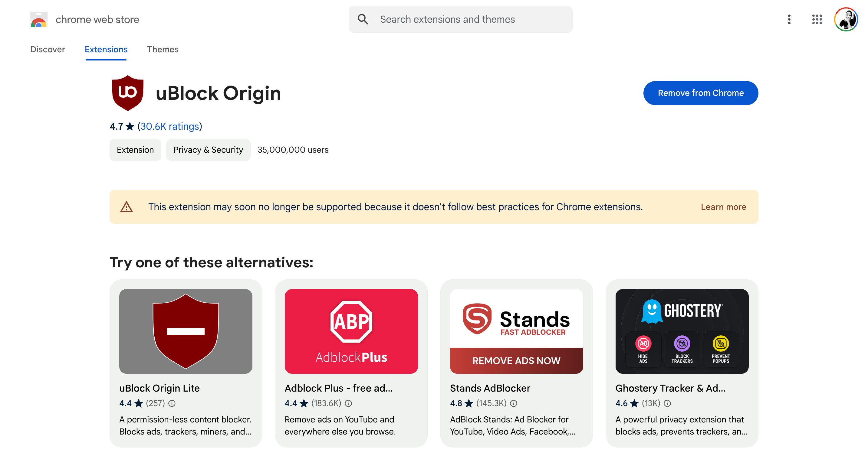Open the Ghostery Tracker thumbnail image
Image resolution: width=868 pixels, height=456 pixels.
[682, 331]
